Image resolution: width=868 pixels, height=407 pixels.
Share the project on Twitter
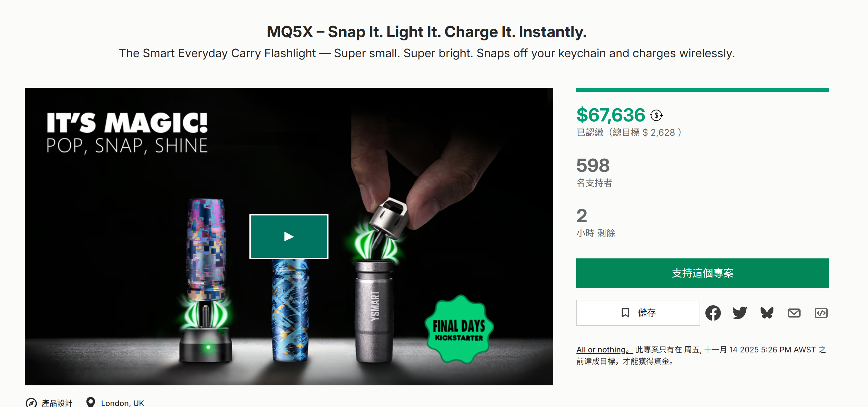tap(740, 313)
